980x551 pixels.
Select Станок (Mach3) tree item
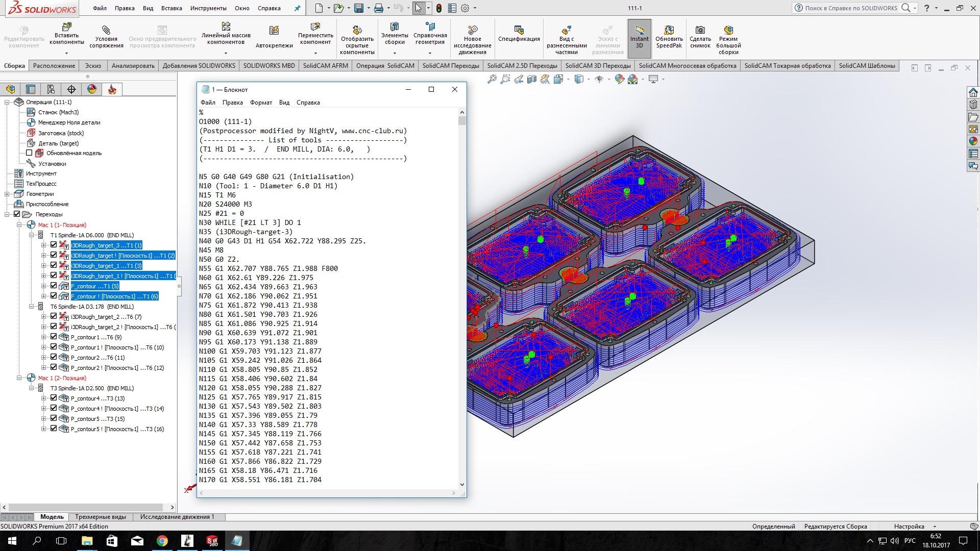click(x=58, y=112)
